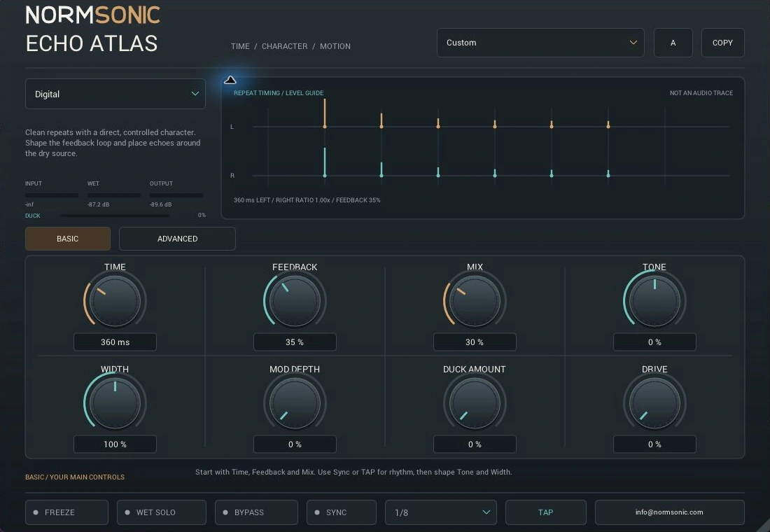
Task: Toggle the BYPASS button
Action: (x=256, y=512)
